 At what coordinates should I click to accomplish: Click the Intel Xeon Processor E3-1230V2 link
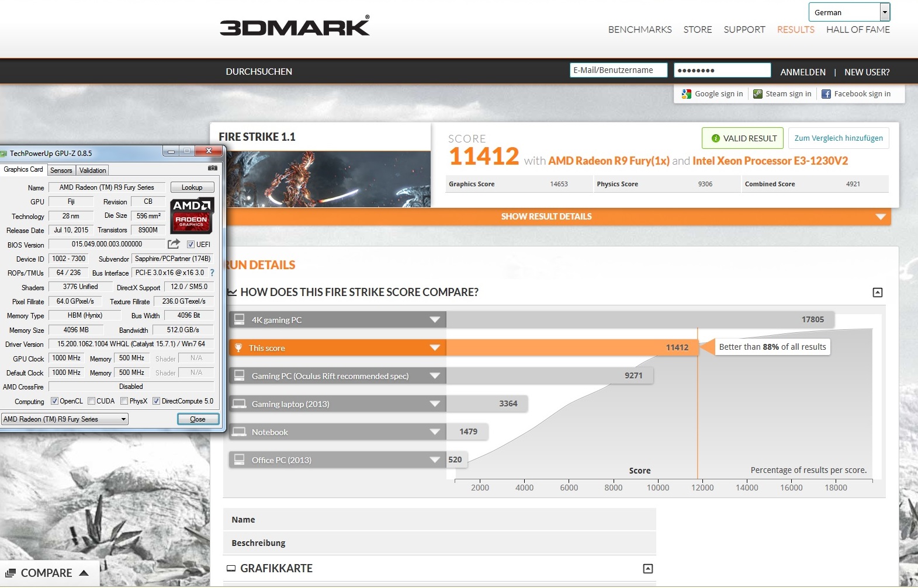770,161
